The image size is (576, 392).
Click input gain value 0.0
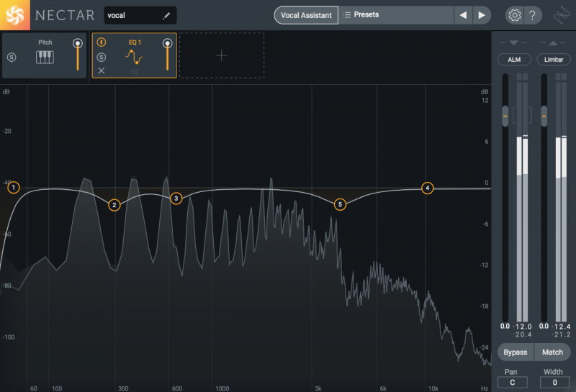[x=505, y=326]
